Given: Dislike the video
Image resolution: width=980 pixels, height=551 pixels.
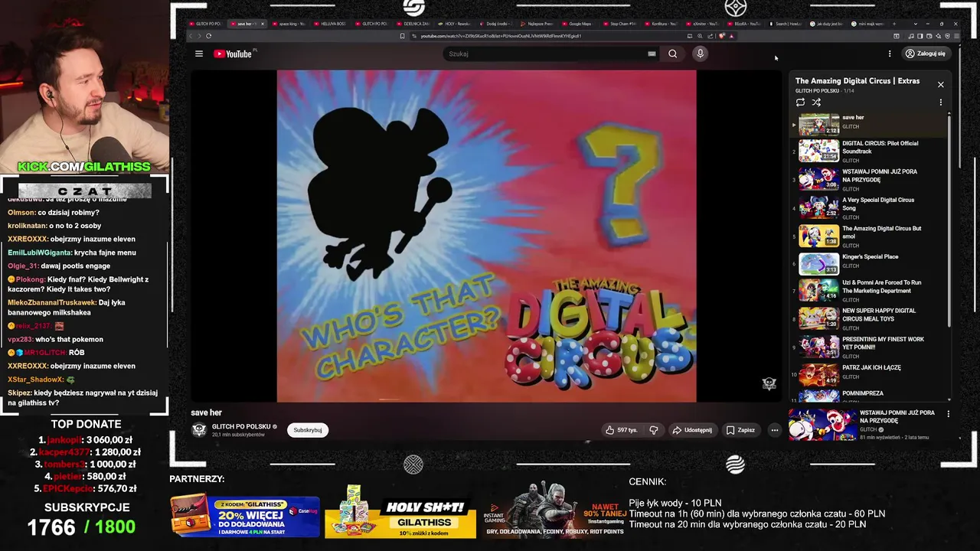Looking at the screenshot, I should point(654,430).
